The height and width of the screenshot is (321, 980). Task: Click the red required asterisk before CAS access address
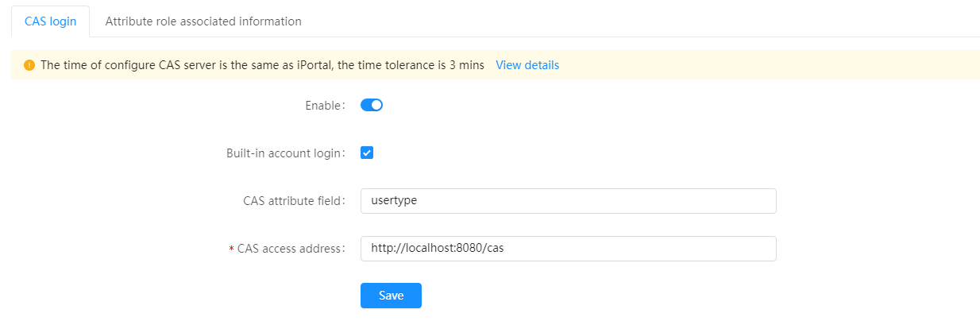coord(231,249)
